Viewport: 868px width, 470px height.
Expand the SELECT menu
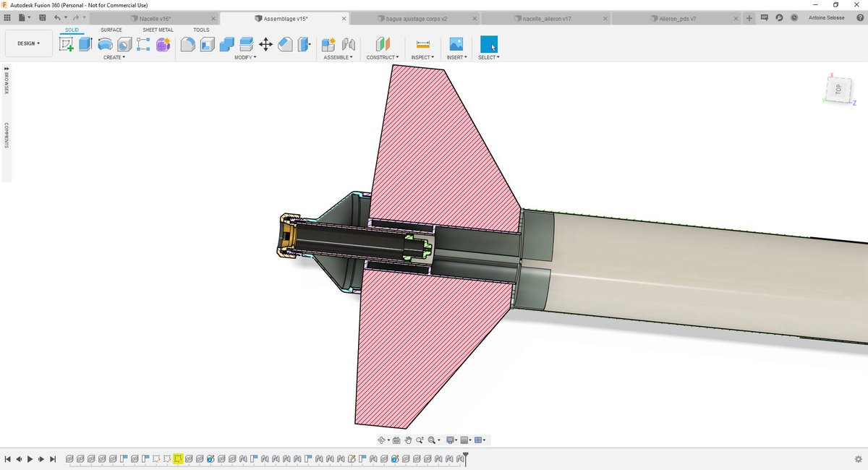[x=489, y=57]
